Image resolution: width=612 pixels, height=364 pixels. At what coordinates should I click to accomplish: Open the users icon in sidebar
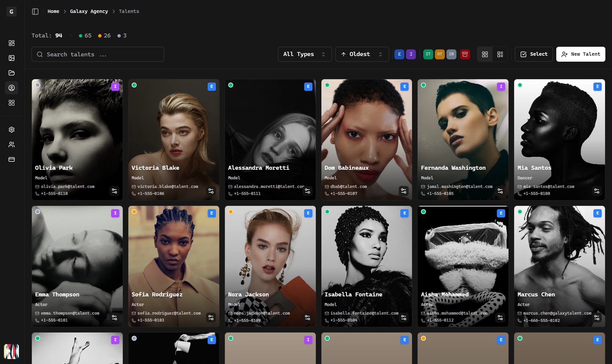12,145
